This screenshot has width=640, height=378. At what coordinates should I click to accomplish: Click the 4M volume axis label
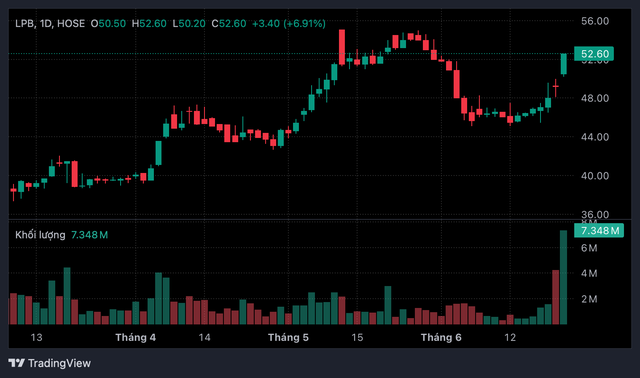point(589,273)
